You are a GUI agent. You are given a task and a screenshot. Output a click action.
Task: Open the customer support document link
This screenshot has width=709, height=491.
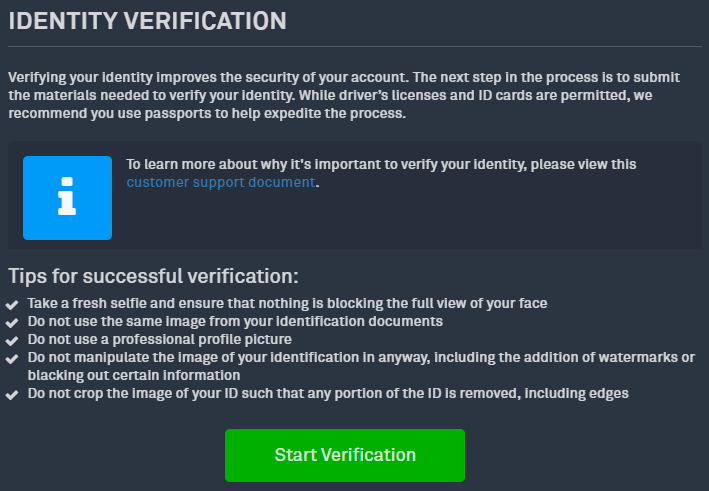221,182
